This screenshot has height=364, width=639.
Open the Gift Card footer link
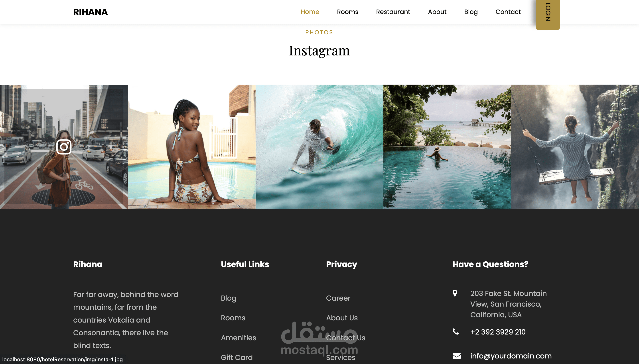[x=237, y=358]
